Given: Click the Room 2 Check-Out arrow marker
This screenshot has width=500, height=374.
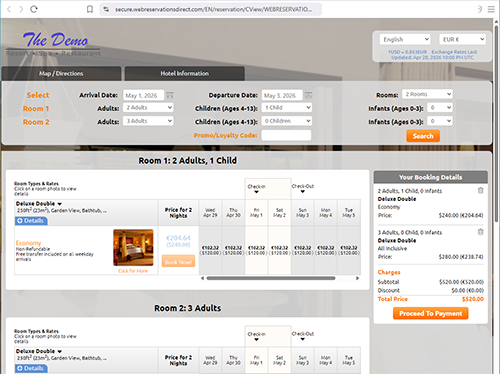Looking at the screenshot, I should 303,339.
